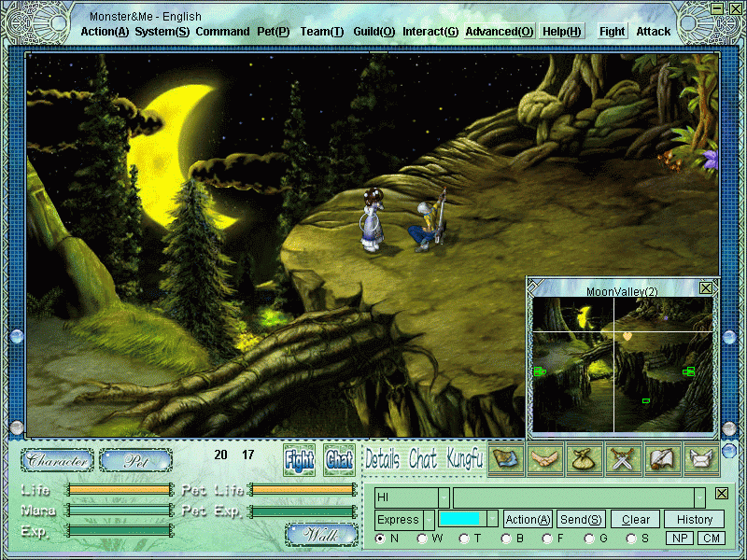Click the Character button
The width and height of the screenshot is (747, 560).
(x=58, y=460)
